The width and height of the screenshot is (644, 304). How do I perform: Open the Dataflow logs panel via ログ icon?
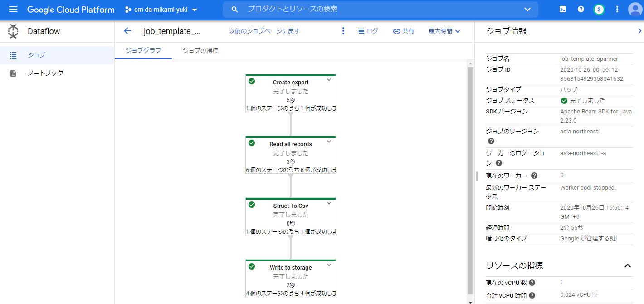368,31
